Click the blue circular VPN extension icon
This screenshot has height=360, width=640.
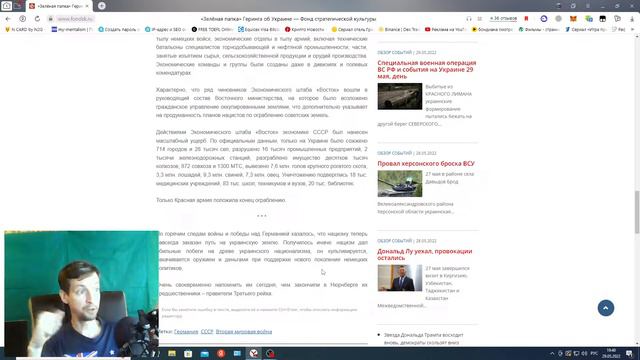pos(544,19)
